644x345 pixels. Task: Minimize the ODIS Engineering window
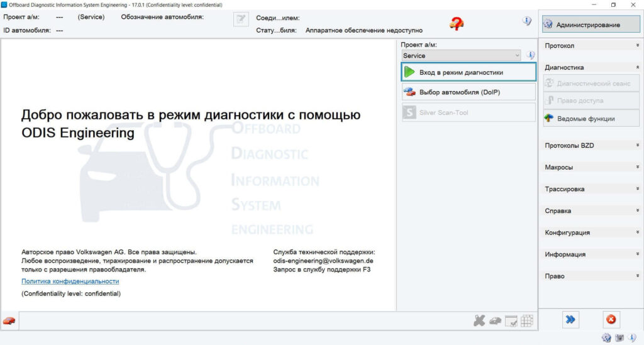pos(594,4)
